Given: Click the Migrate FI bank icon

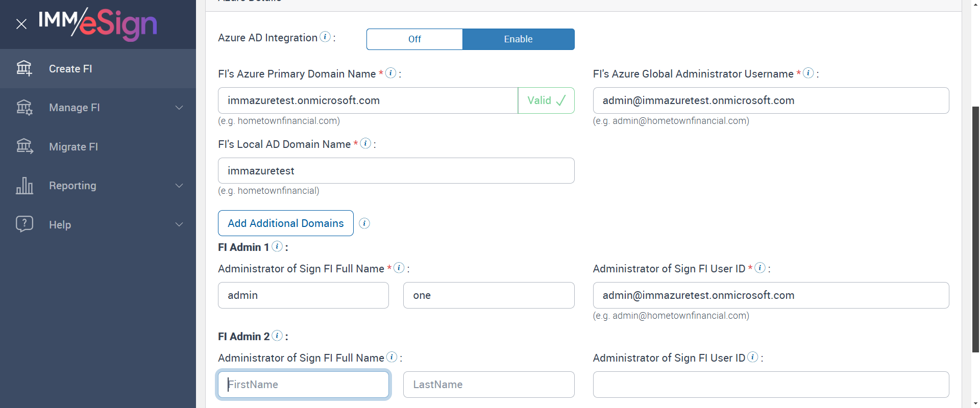Looking at the screenshot, I should (x=24, y=146).
